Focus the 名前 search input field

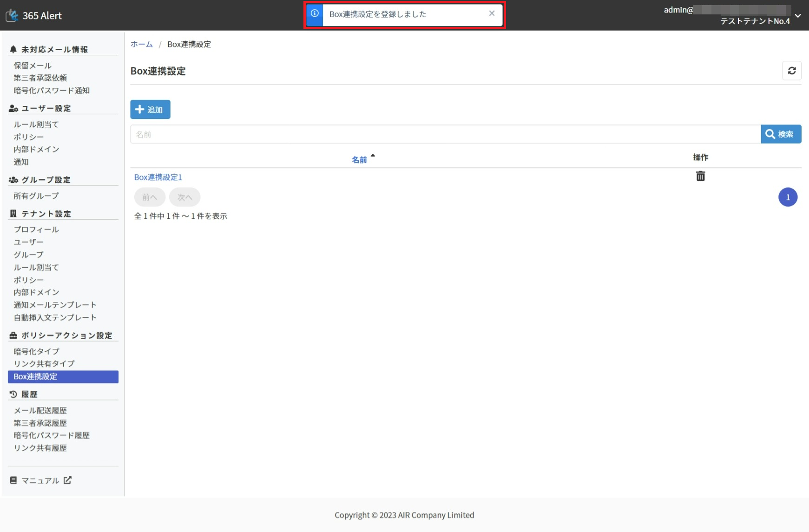(x=445, y=134)
